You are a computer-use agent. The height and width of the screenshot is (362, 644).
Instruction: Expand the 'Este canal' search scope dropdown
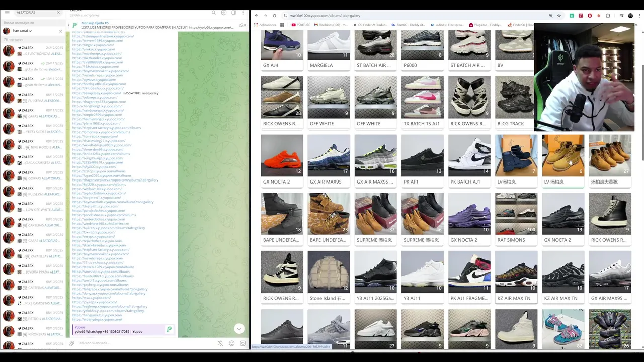(x=22, y=31)
